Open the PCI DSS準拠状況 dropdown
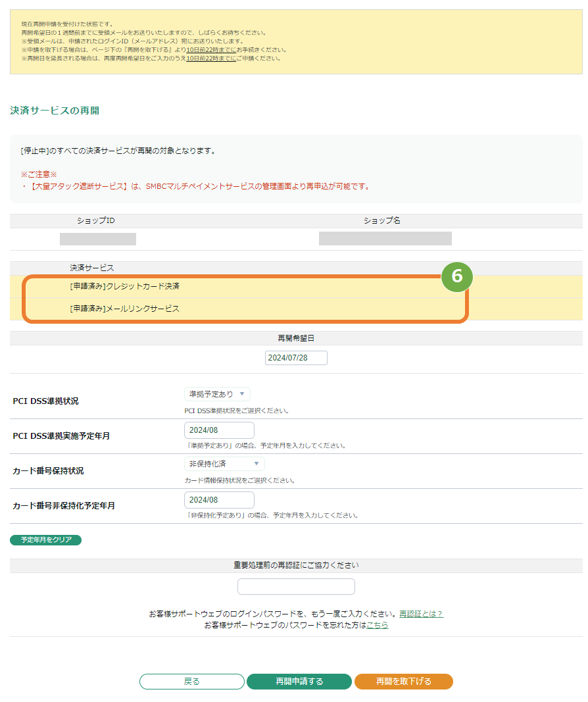The height and width of the screenshot is (702, 588). [217, 394]
